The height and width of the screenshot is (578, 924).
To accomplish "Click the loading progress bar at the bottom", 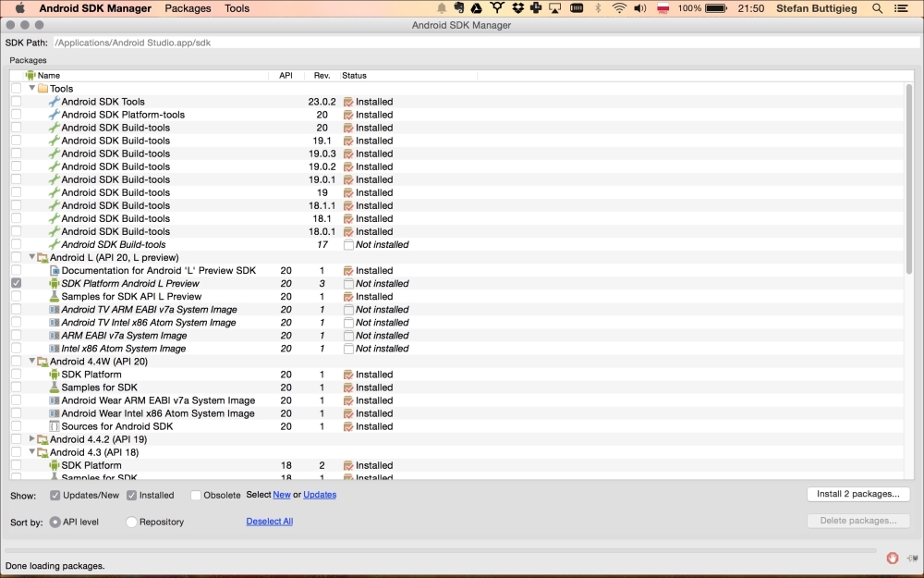I will click(440, 551).
